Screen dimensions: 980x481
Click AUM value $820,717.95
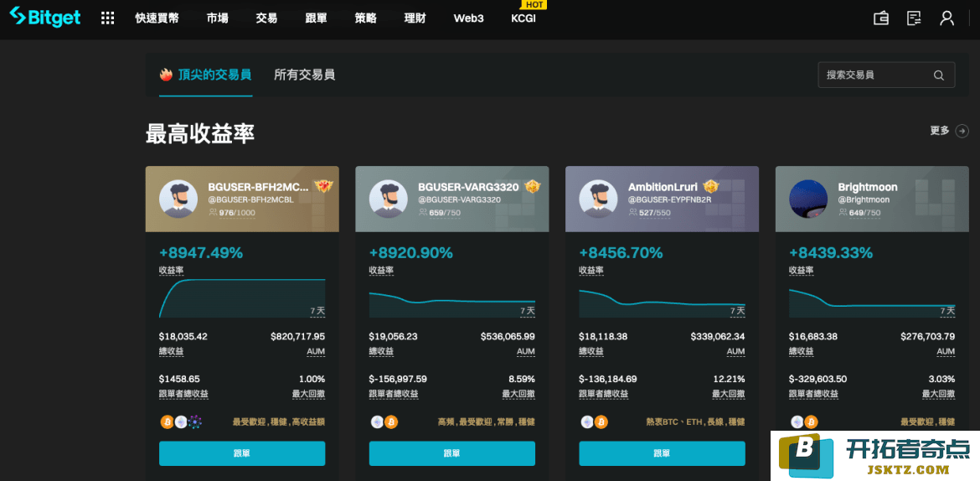coord(297,337)
